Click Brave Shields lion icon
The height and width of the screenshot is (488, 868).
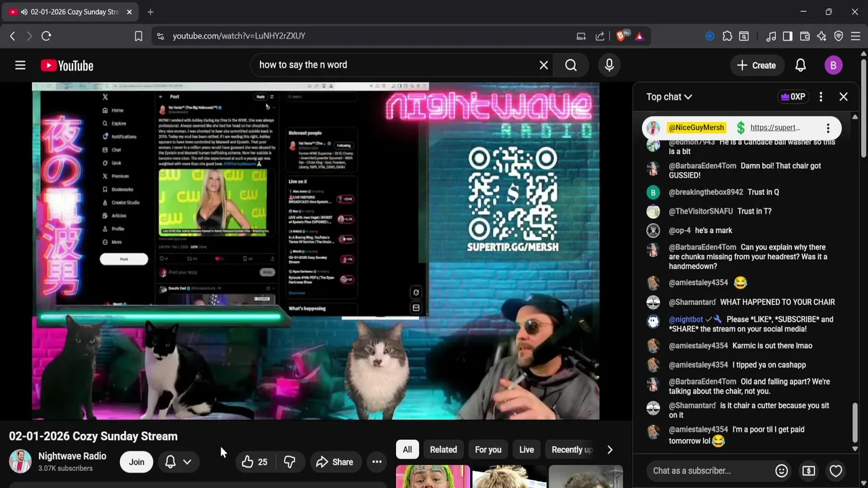[x=620, y=36]
